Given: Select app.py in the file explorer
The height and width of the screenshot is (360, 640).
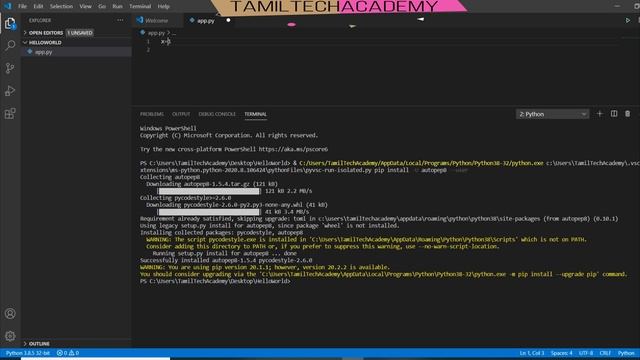Looking at the screenshot, I should click(77, 52).
